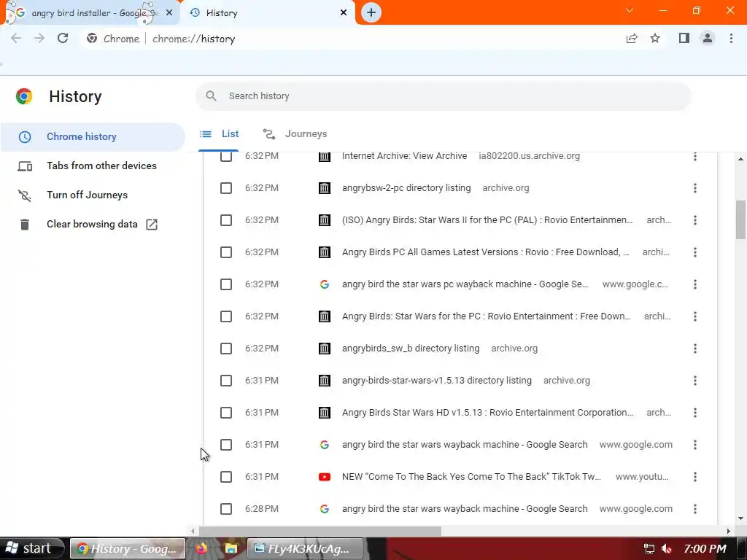The height and width of the screenshot is (560, 747).
Task: Switch to FLy4K3KUcAg taskbar window
Action: 305,548
